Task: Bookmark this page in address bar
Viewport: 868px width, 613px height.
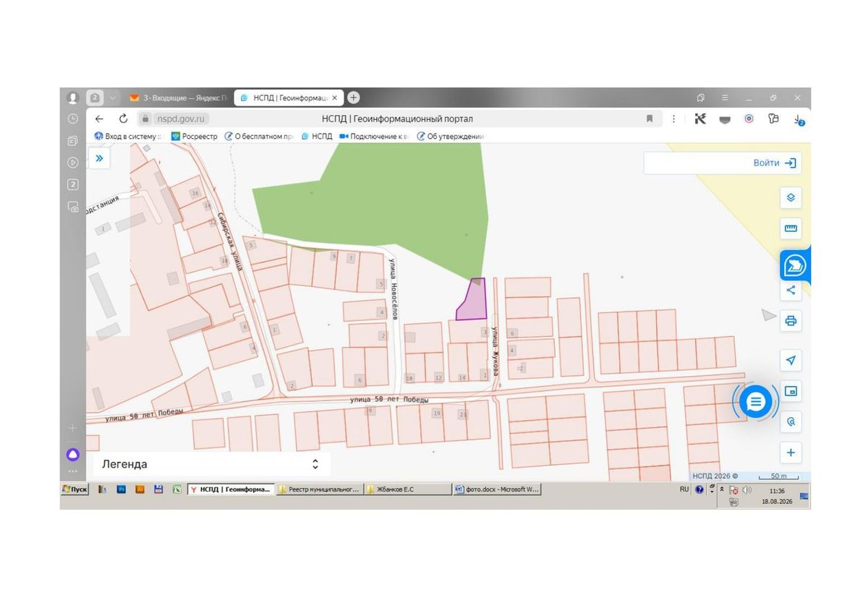Action: (650, 119)
